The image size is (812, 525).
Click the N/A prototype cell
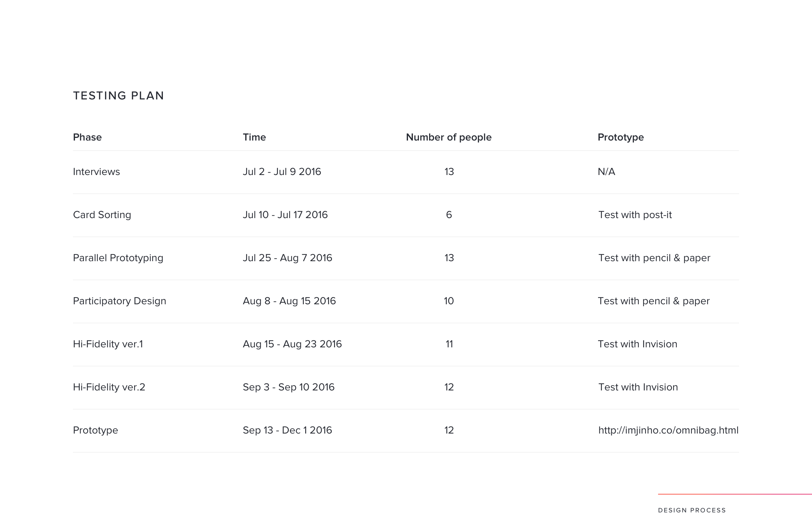tap(606, 171)
